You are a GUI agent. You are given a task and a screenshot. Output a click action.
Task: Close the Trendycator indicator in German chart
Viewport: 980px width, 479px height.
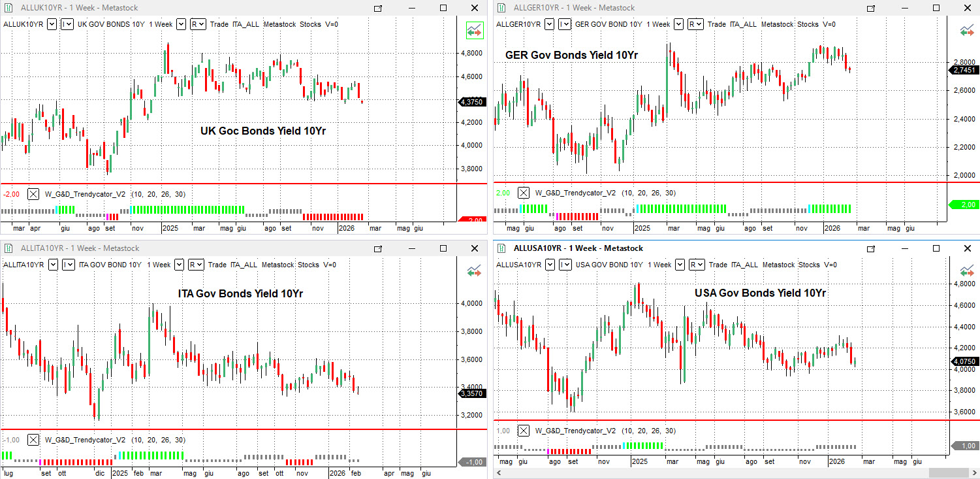click(524, 193)
